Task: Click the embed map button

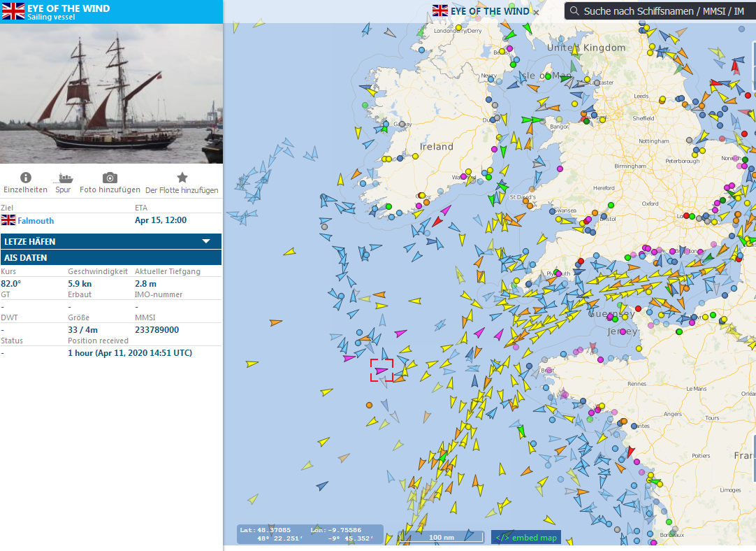Action: click(526, 537)
